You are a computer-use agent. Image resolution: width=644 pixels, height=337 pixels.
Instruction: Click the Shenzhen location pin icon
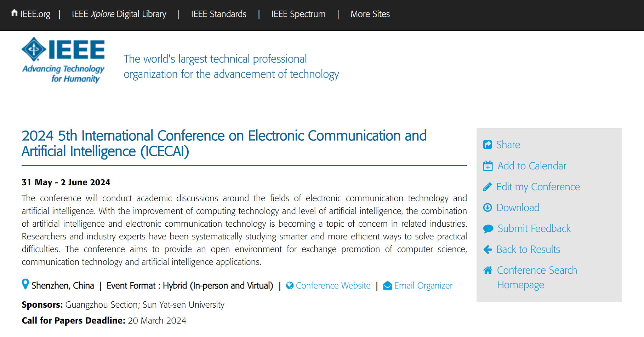tap(25, 284)
